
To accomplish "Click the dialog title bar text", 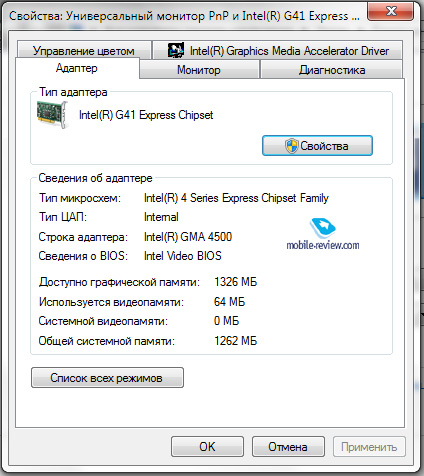I will click(x=184, y=16).
